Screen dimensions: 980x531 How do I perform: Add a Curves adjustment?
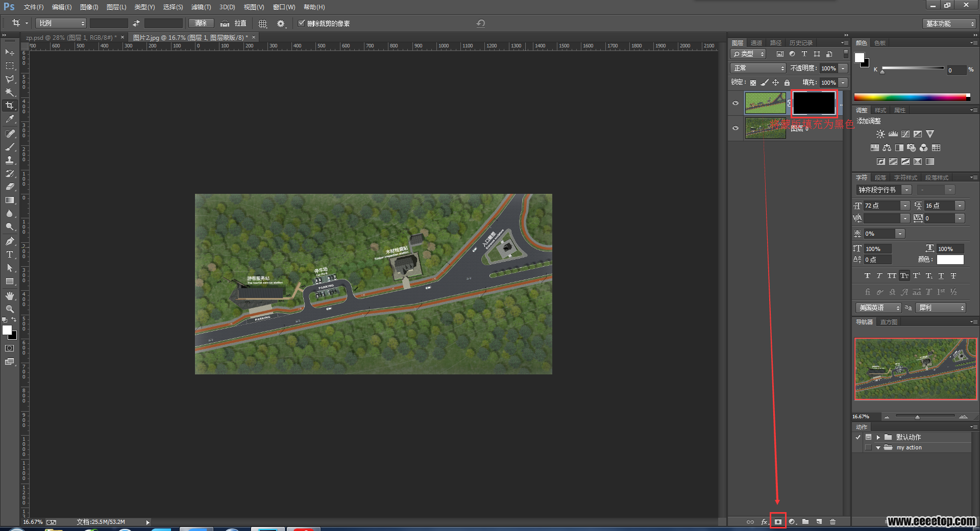point(905,134)
